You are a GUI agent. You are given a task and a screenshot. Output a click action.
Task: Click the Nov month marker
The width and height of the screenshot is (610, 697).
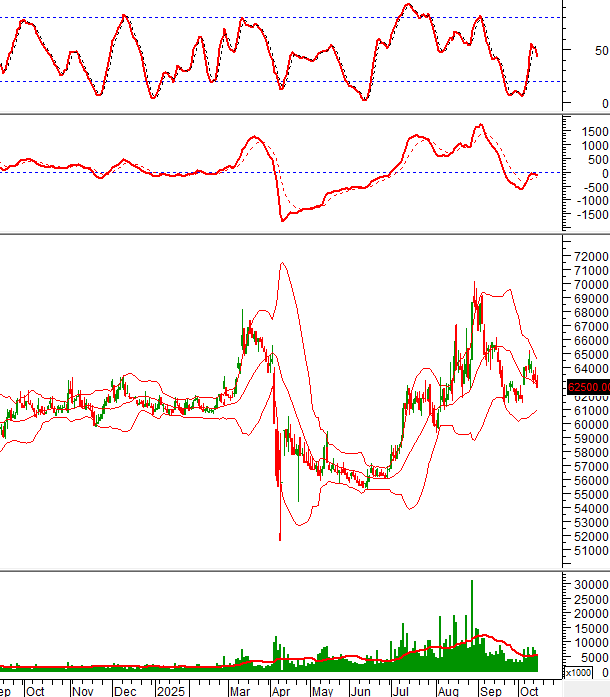[x=82, y=690]
